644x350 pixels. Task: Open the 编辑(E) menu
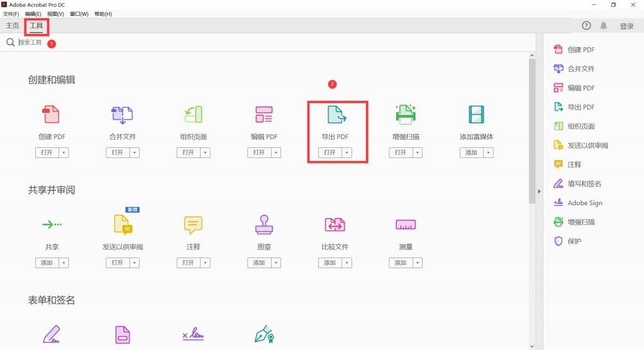click(x=33, y=14)
